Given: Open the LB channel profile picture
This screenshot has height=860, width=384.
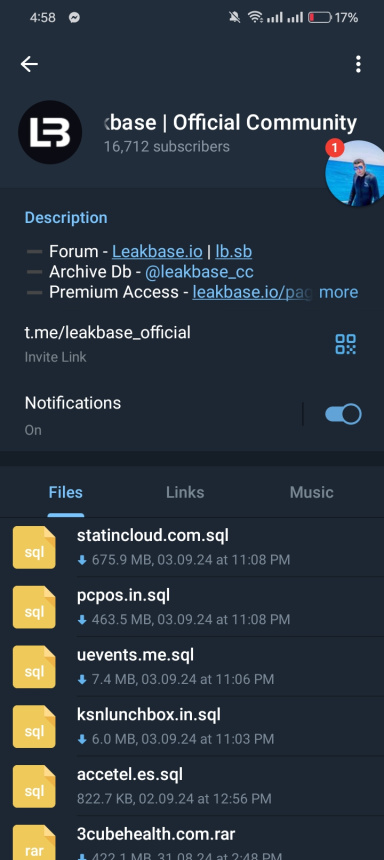Looking at the screenshot, I should pyautogui.click(x=50, y=132).
